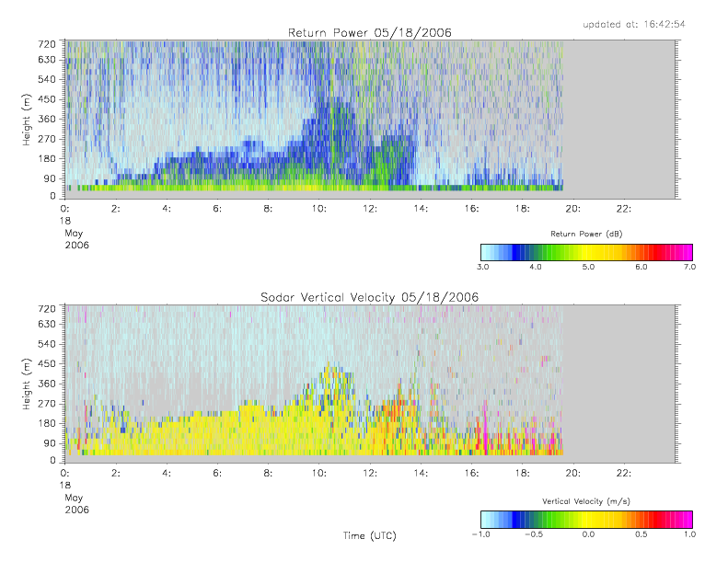This screenshot has height=562, width=728.
Task: Click 'Height (m)' label of Vertical Velocity plot
Action: (26, 384)
